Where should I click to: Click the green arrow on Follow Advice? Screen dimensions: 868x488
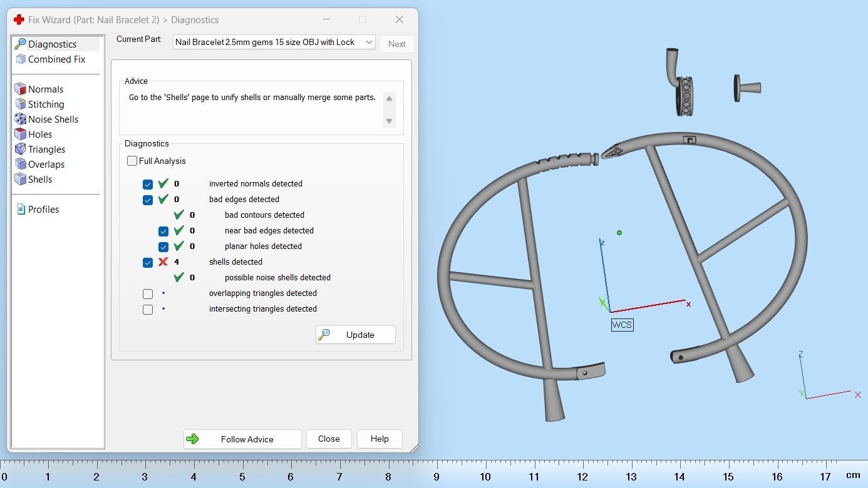coord(192,439)
